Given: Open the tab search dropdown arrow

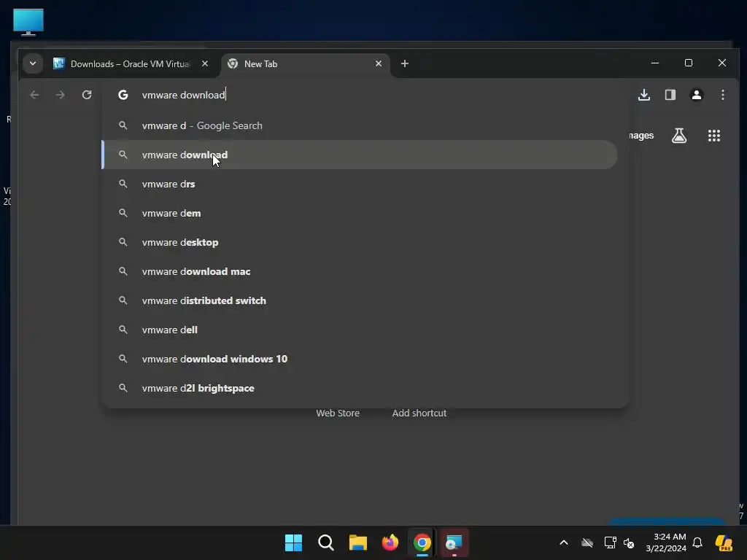Looking at the screenshot, I should click(x=33, y=63).
